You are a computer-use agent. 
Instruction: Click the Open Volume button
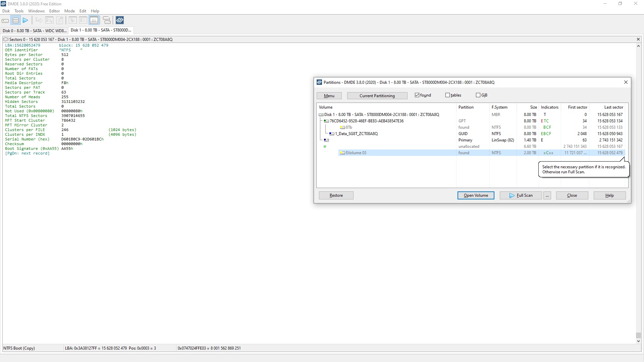tap(476, 195)
